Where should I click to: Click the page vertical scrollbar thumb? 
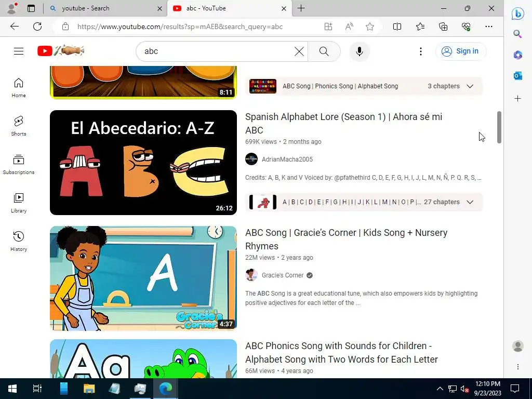[499, 127]
